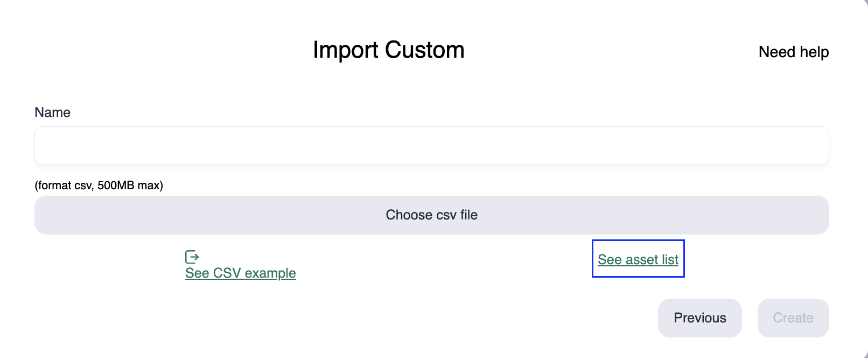View the sample CSV via the example link
The height and width of the screenshot is (358, 868).
(240, 273)
